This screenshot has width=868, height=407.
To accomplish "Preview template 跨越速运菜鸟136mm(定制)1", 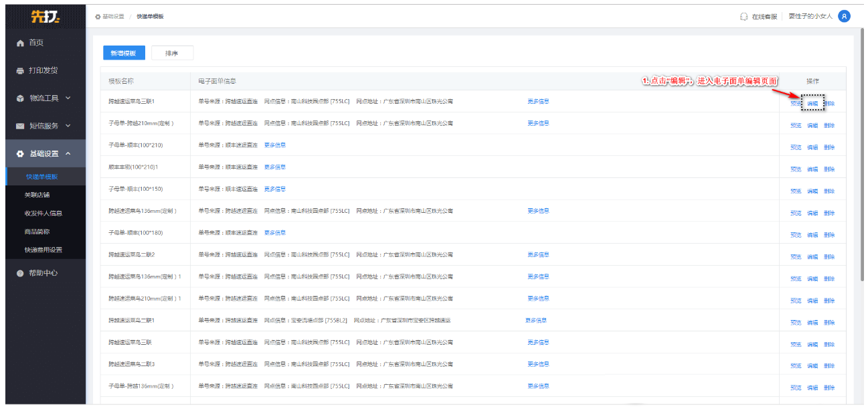I will coord(796,278).
